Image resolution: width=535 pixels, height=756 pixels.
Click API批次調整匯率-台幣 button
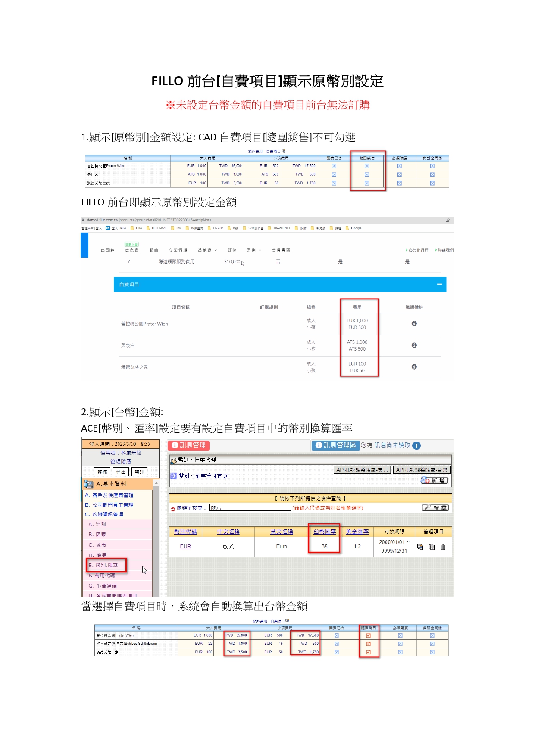[x=422, y=470]
